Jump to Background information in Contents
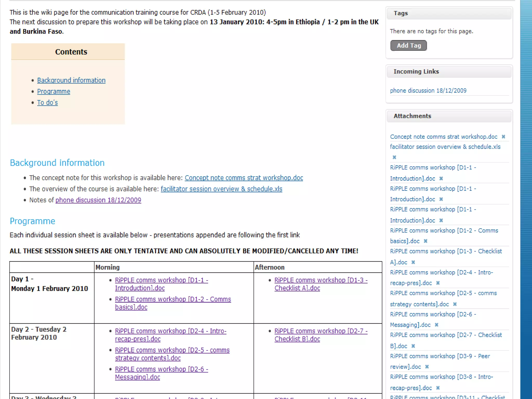The height and width of the screenshot is (399, 532). pyautogui.click(x=71, y=80)
